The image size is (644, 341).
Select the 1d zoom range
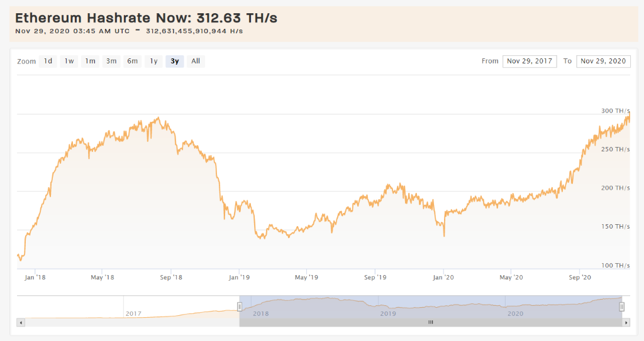48,61
